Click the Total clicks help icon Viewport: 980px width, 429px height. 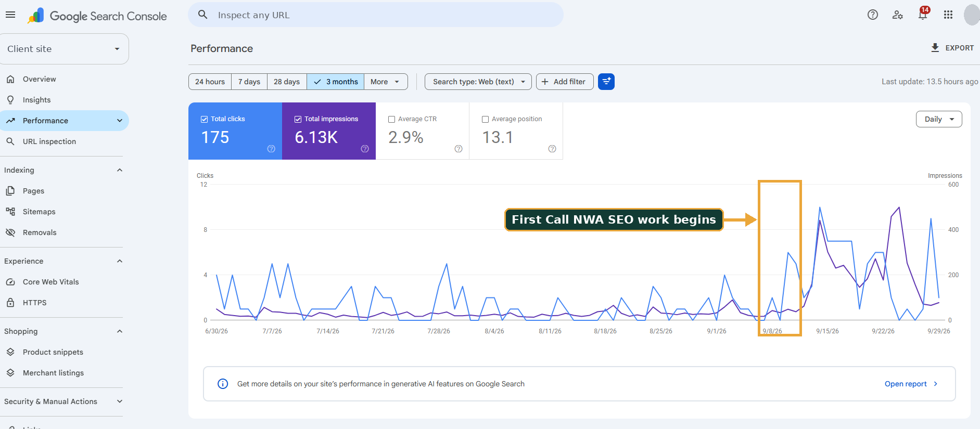pos(271,149)
